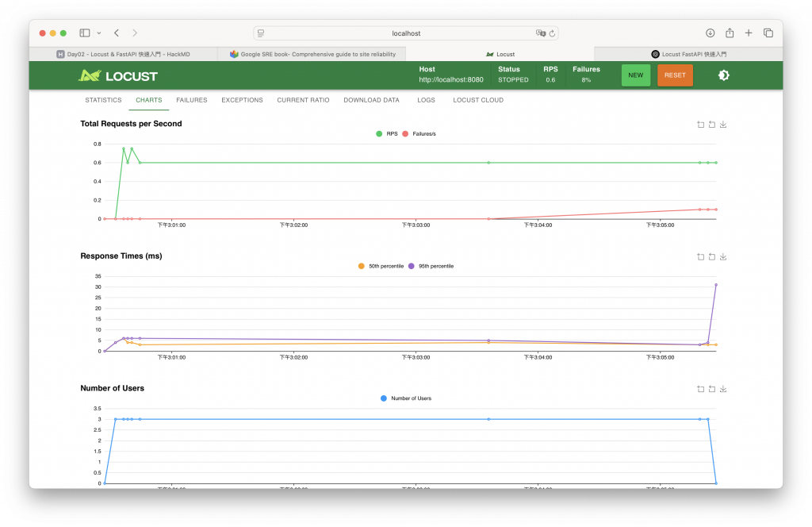Click zoom reset icon on Requests per Second chart
The width and height of the screenshot is (812, 527).
712,125
